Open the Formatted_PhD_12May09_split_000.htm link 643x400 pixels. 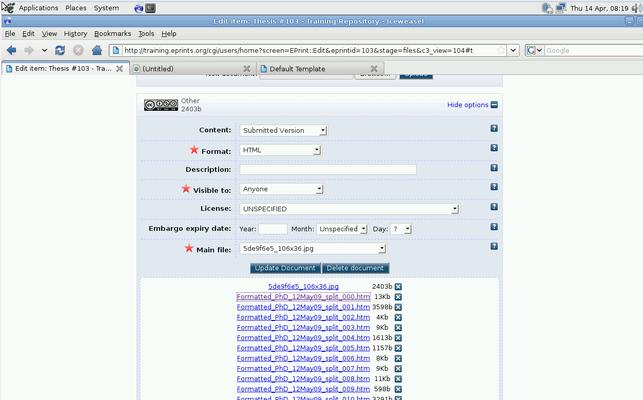click(303, 297)
